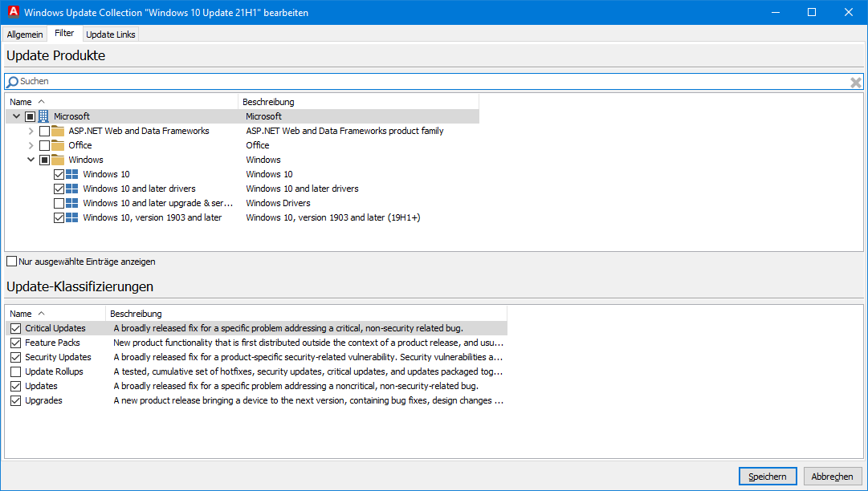868x491 pixels.
Task: Collapse the Microsoft tree node
Action: 16,116
